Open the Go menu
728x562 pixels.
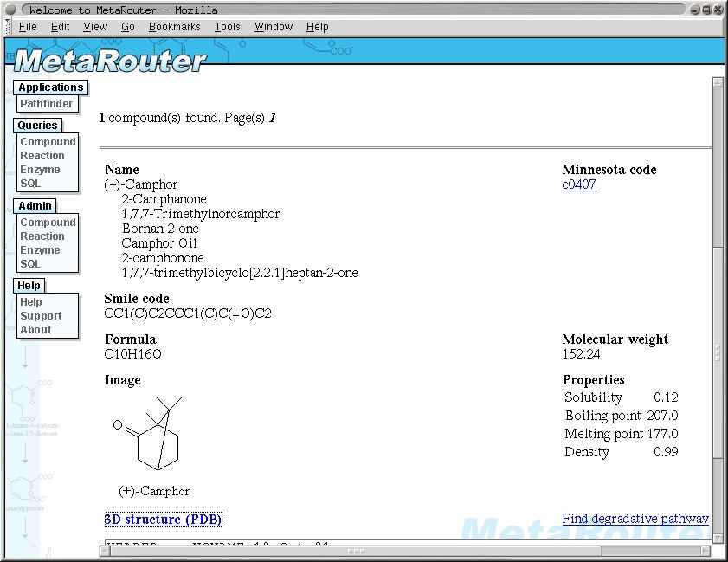tap(127, 27)
